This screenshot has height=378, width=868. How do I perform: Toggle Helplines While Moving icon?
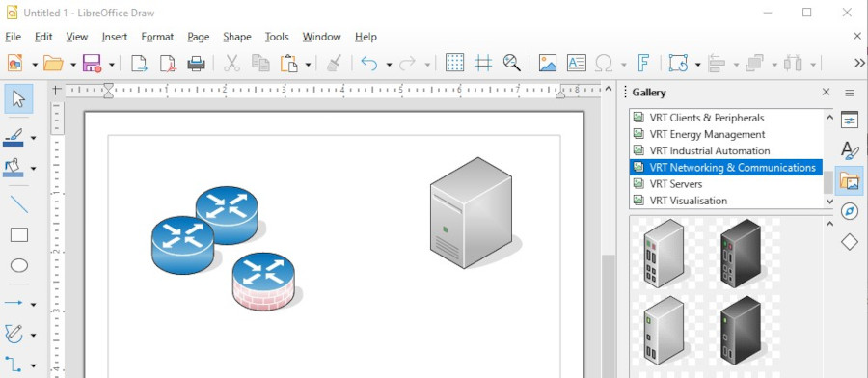pos(483,63)
